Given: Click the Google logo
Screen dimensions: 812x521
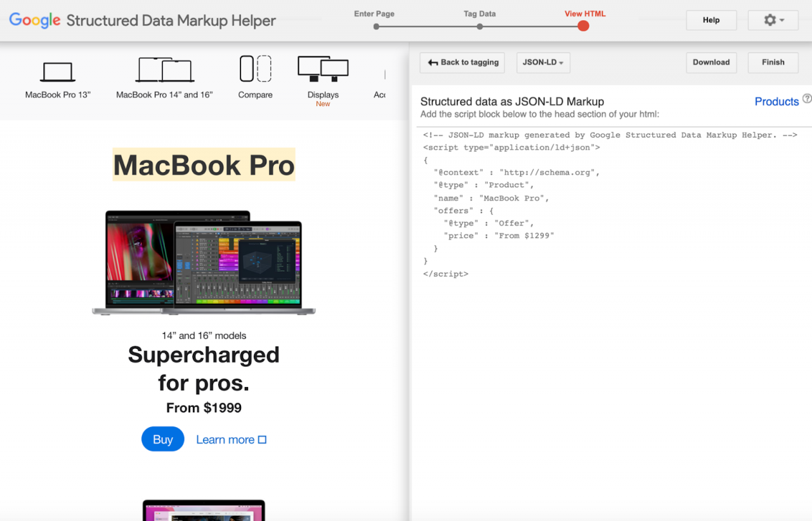Looking at the screenshot, I should (x=35, y=20).
